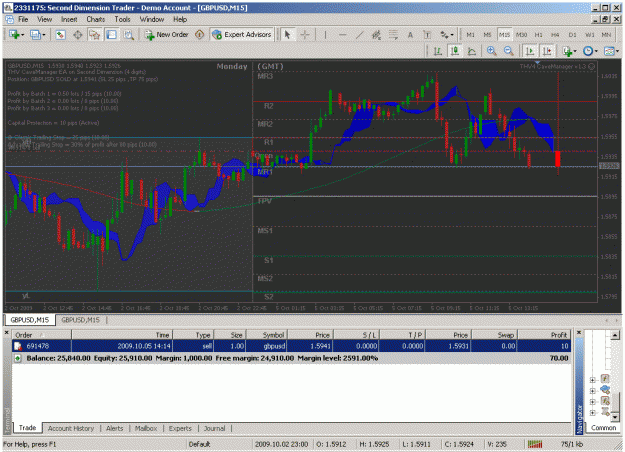
Task: Open the Templates dropdown
Action: [x=611, y=51]
